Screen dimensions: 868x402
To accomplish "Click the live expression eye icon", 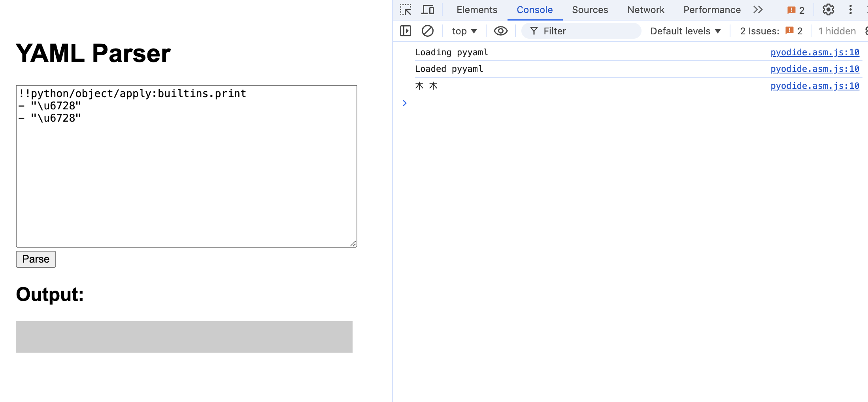I will pyautogui.click(x=500, y=31).
